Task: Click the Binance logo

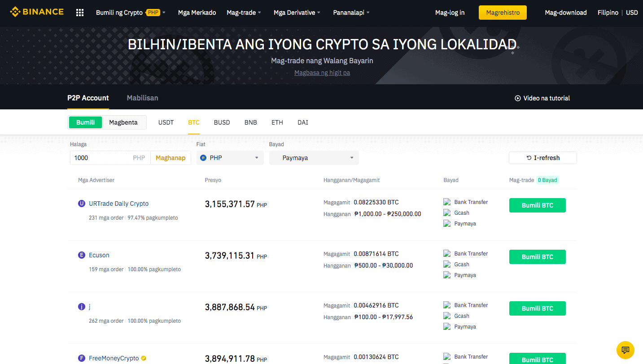Action: [x=37, y=12]
